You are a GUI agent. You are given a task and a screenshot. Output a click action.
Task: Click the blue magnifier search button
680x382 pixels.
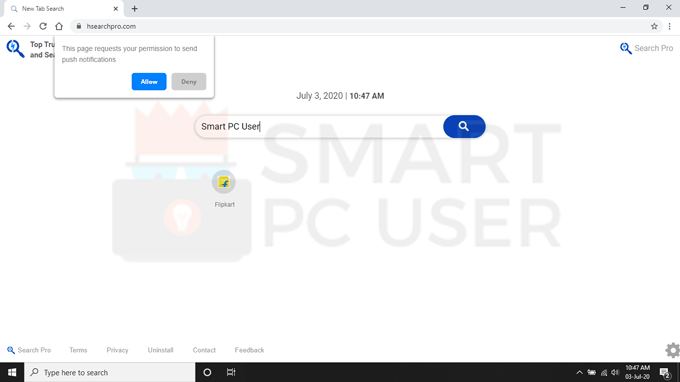tap(464, 126)
